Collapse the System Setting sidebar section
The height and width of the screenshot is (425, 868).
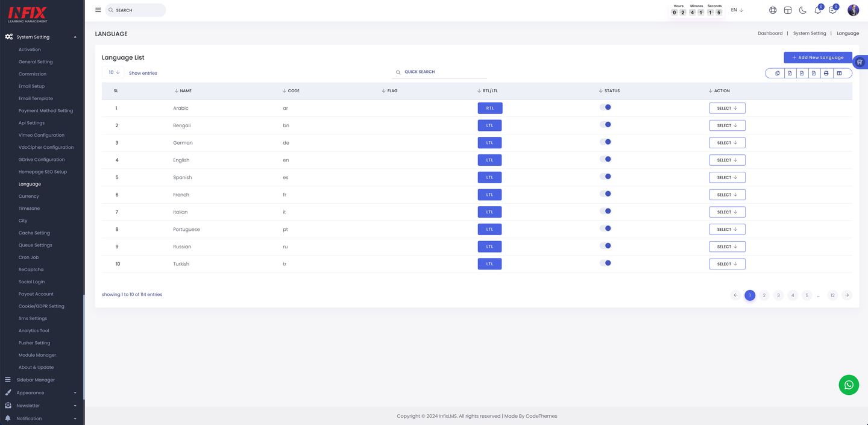75,37
